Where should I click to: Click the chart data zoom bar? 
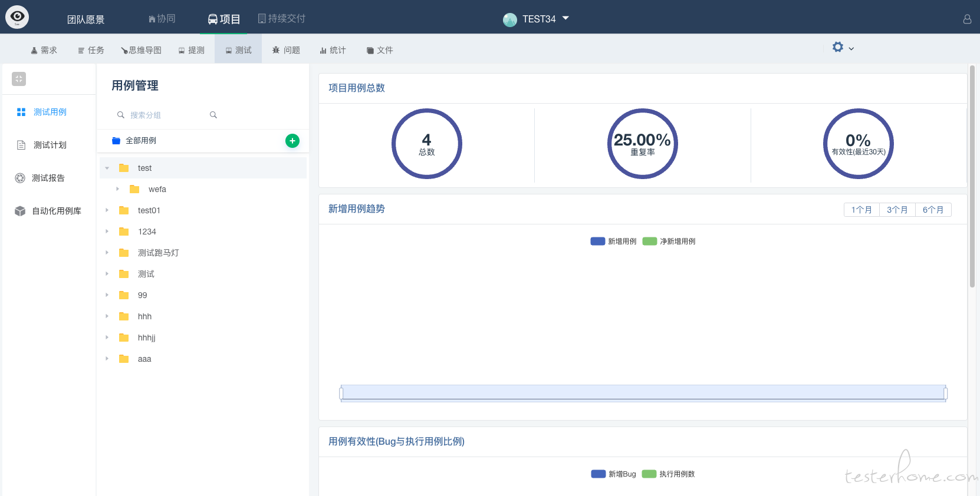click(x=643, y=393)
